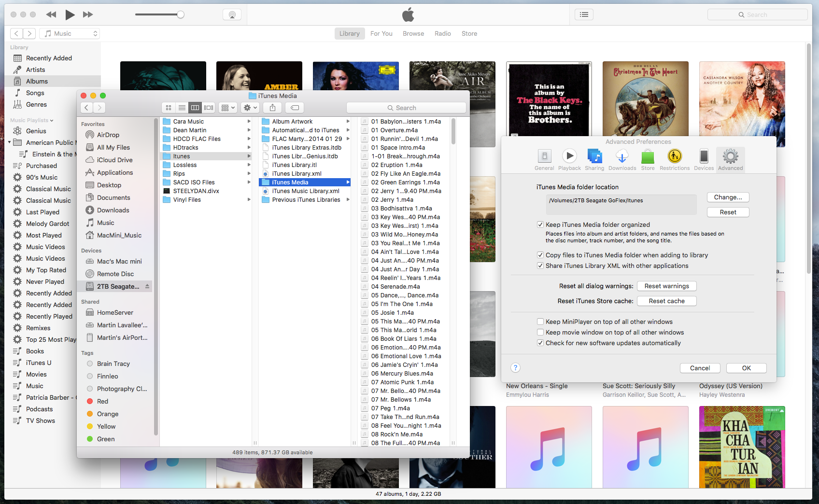Viewport: 819px width, 504px height.
Task: Open iCloud Drive in Finder sidebar
Action: (x=114, y=160)
